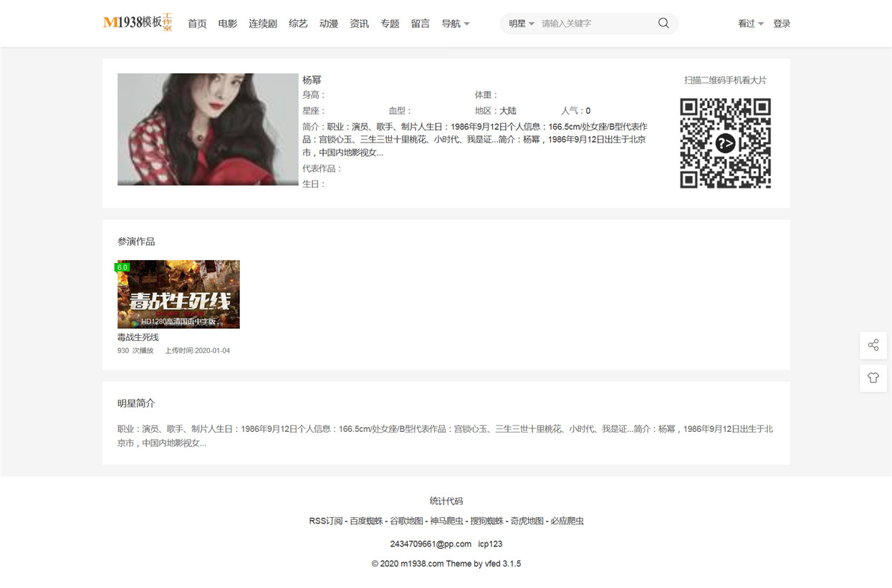The height and width of the screenshot is (588, 892).
Task: Click the 统计代码 footer text
Action: tap(446, 501)
